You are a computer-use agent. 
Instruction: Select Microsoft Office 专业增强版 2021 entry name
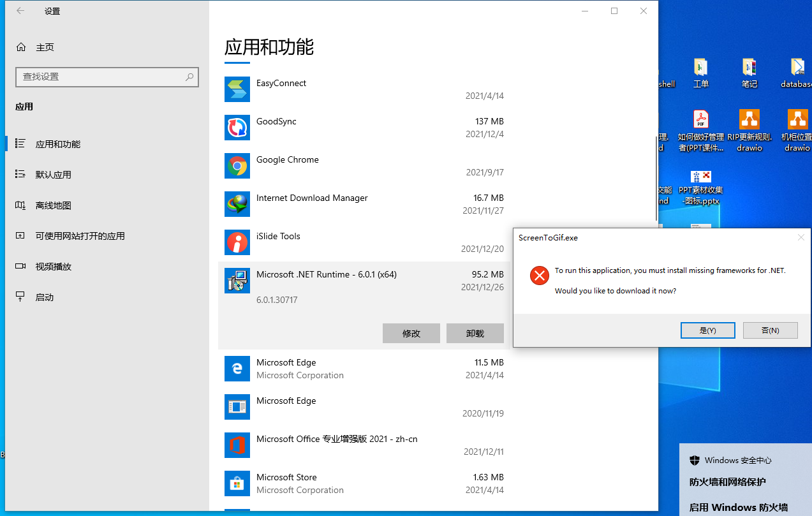[337, 439]
